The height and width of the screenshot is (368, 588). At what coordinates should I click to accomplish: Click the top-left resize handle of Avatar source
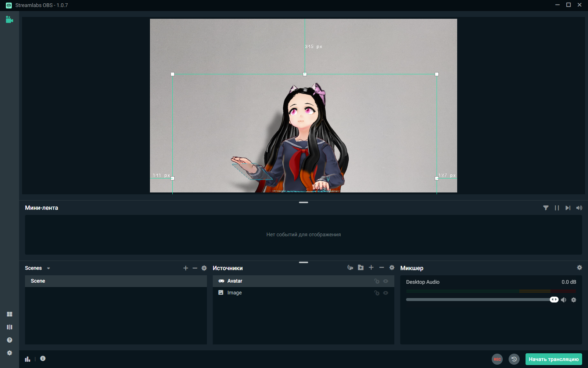173,74
